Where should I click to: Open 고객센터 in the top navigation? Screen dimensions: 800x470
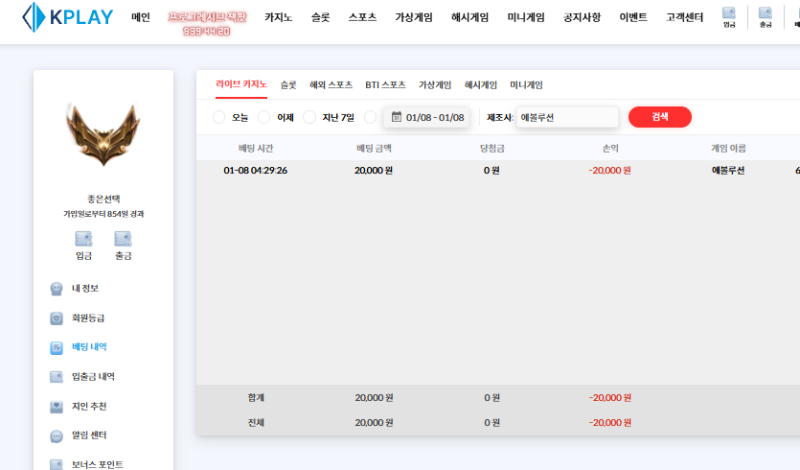(x=684, y=18)
